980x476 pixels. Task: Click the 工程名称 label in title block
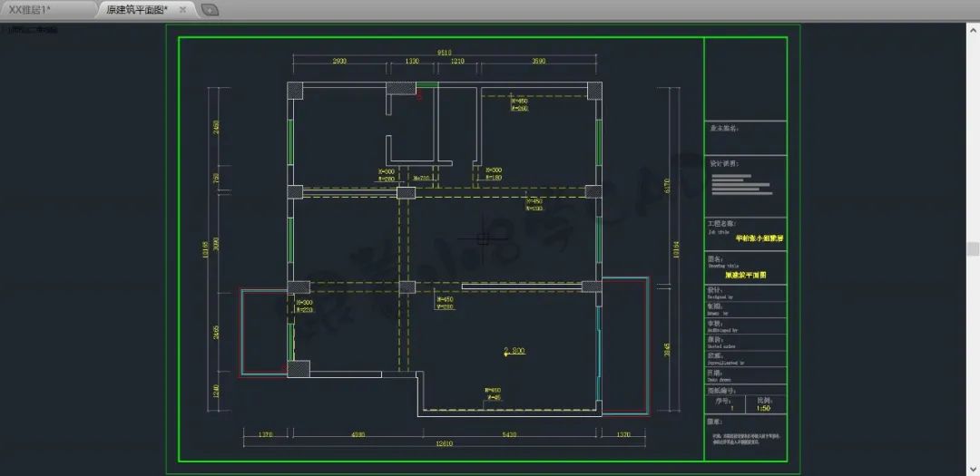(x=722, y=223)
